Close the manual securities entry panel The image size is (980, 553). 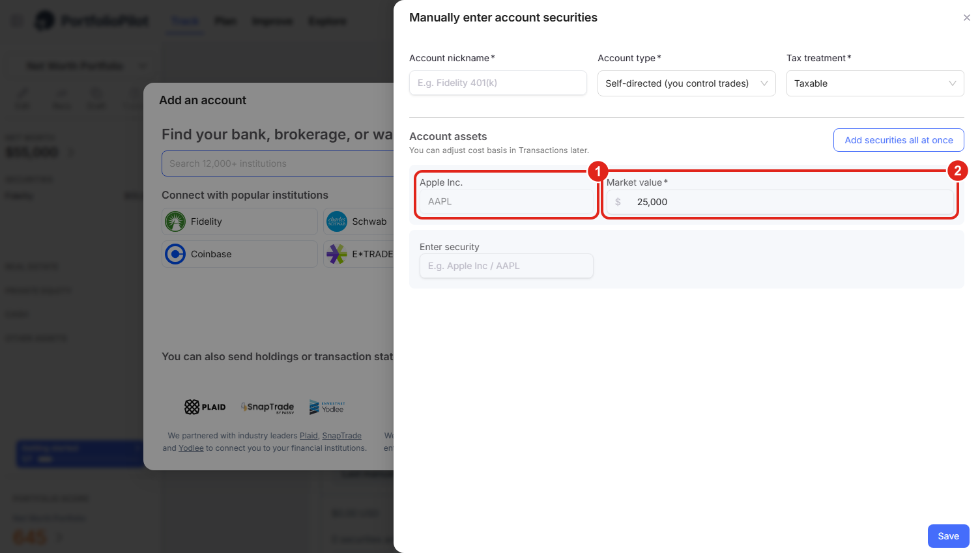(966, 18)
